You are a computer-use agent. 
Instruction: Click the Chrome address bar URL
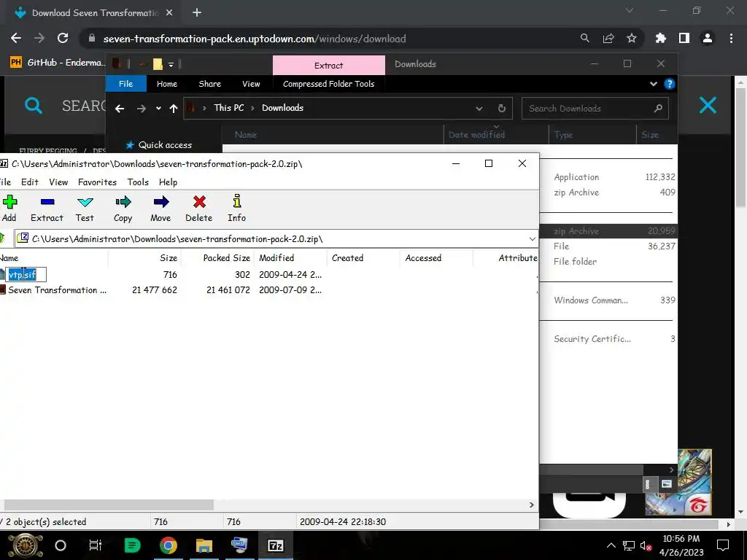coord(255,39)
